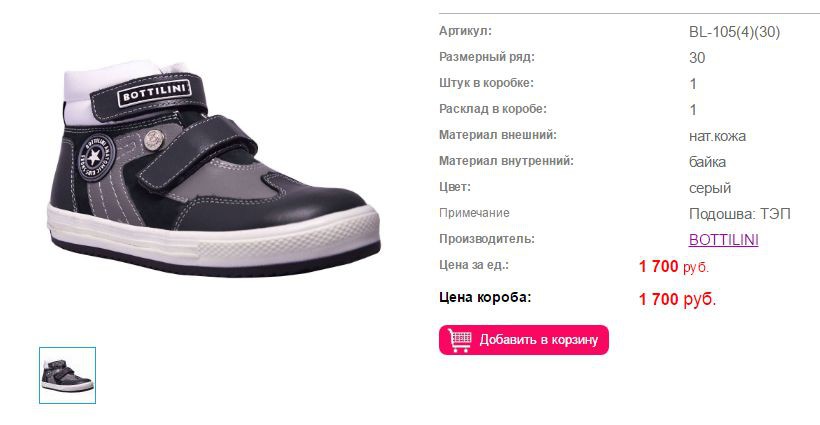Viewport: 820px width, 425px height.
Task: Open the large sneaker product photo
Action: [214, 169]
